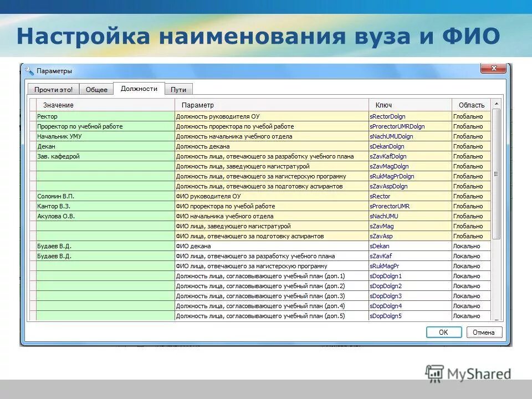Select Будаев В.Д. in the sZavKaf row
This screenshot has height=399, width=532.
105,256
